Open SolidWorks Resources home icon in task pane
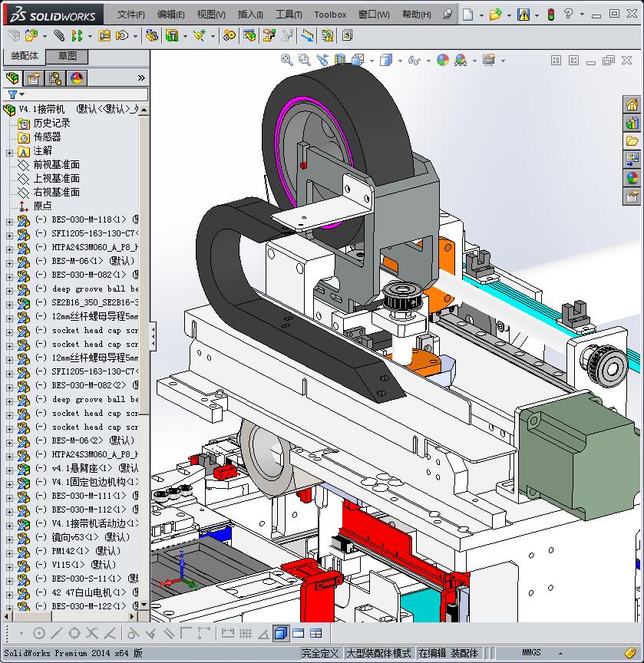This screenshot has height=663, width=644. [632, 105]
